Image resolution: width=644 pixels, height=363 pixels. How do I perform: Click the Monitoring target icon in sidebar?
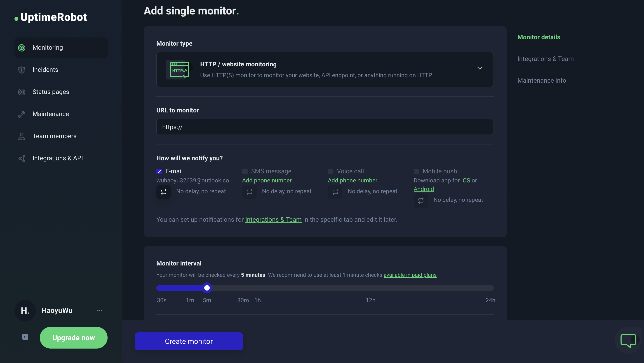[x=22, y=47]
